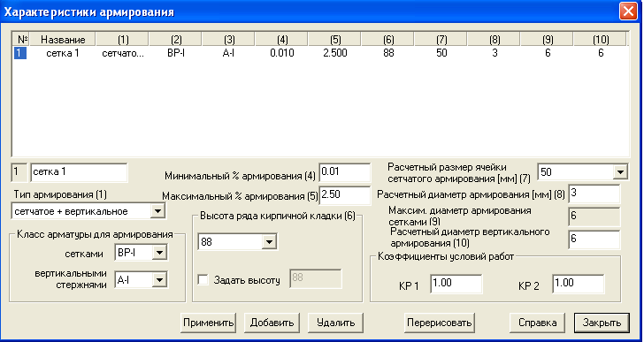Open the 'Тип армирования' dropdown
Image resolution: width=644 pixels, height=342 pixels.
click(157, 211)
